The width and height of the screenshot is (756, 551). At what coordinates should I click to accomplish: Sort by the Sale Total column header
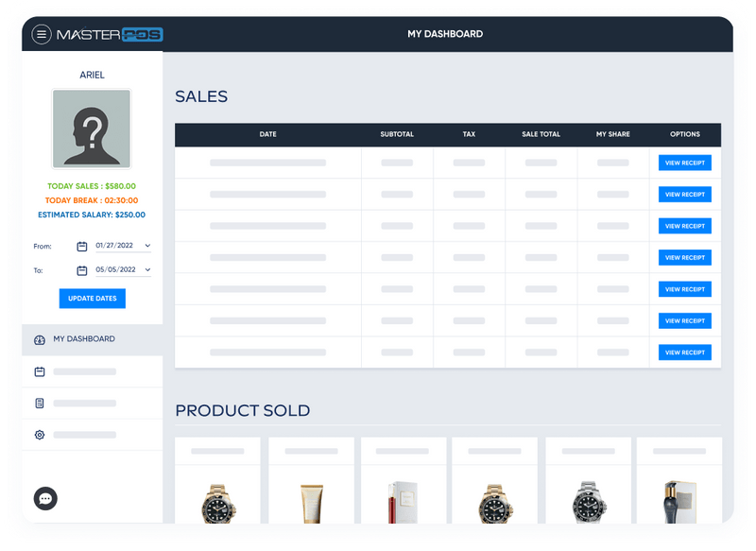click(x=539, y=134)
